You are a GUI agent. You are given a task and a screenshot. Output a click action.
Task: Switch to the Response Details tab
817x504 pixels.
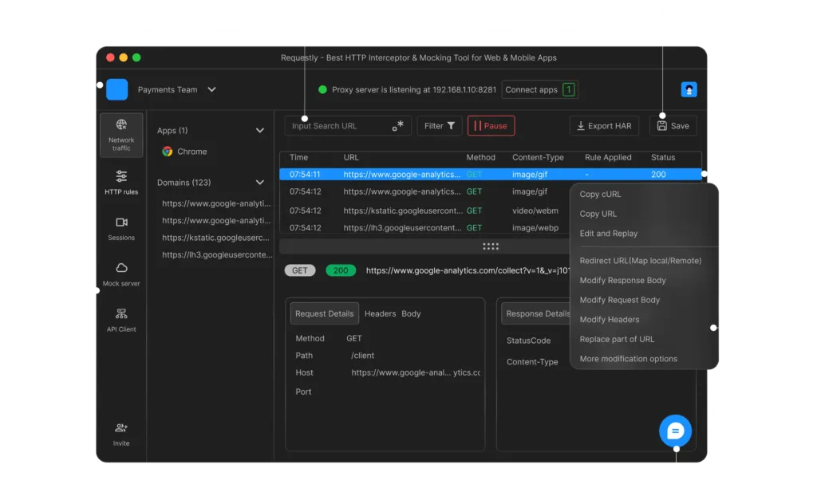(536, 314)
